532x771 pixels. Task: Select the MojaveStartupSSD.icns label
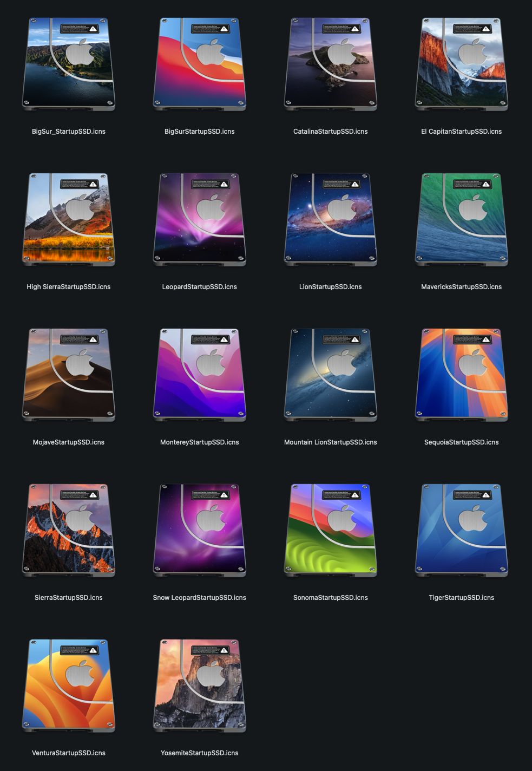tap(69, 442)
